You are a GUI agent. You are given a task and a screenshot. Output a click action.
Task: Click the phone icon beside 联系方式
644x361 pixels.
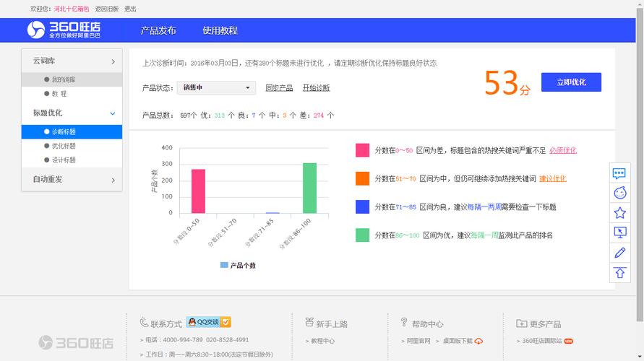click(x=144, y=323)
